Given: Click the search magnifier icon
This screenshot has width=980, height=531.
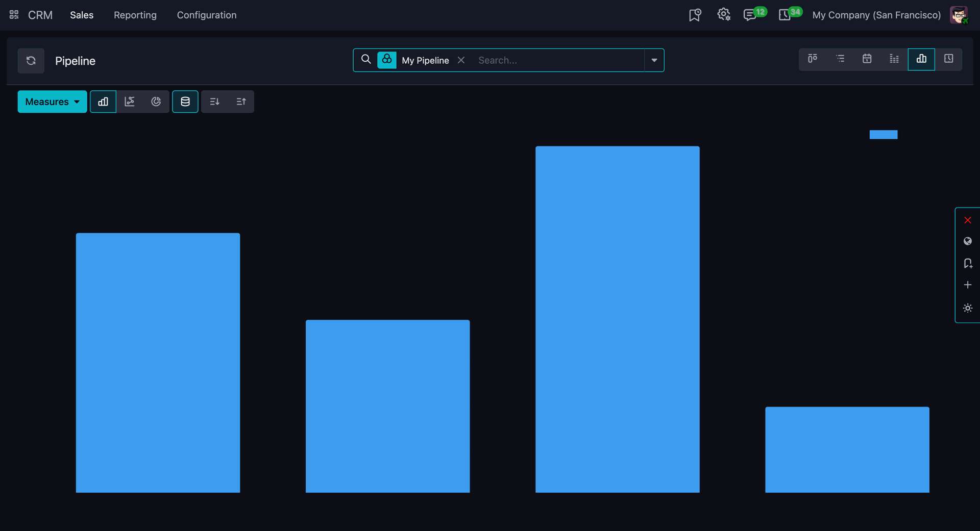Looking at the screenshot, I should click(366, 60).
